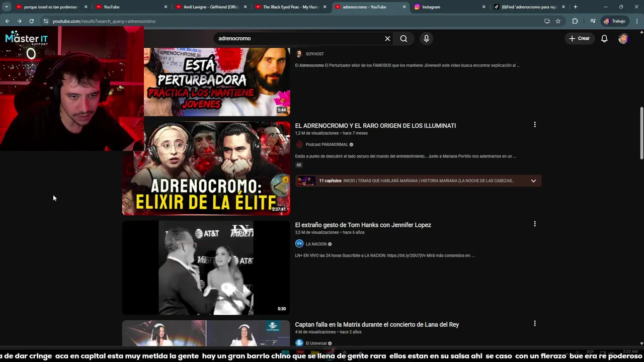Clear the adrenocromo search text
Image resolution: width=644 pixels, height=362 pixels.
coord(387,39)
